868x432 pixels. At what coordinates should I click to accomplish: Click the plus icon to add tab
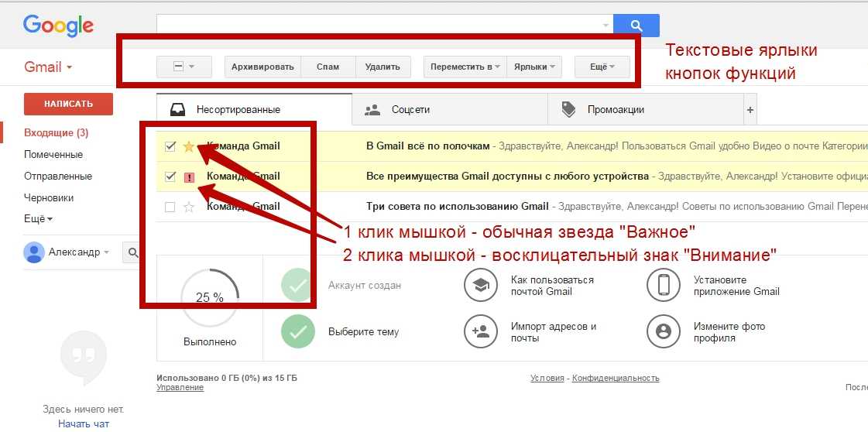(x=750, y=111)
